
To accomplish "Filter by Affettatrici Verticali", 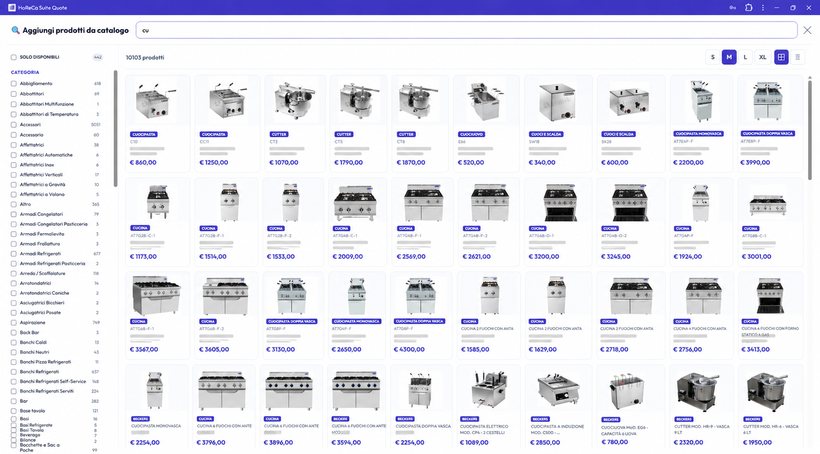I will pos(14,175).
